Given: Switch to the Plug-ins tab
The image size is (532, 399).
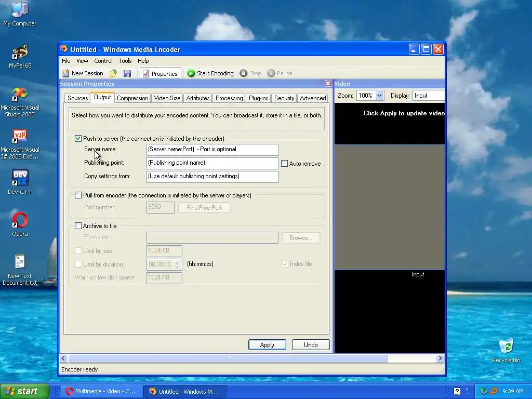Looking at the screenshot, I should coord(258,98).
